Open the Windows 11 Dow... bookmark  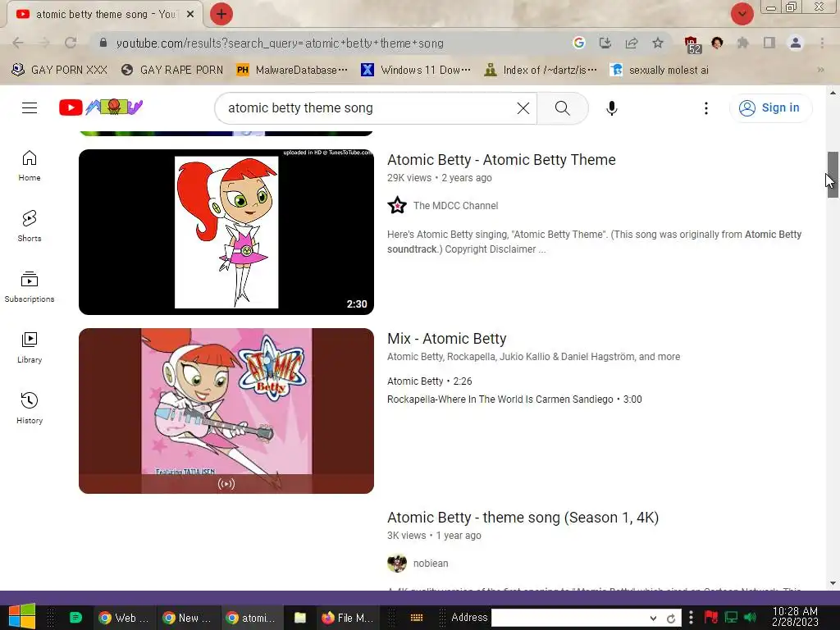coord(416,70)
